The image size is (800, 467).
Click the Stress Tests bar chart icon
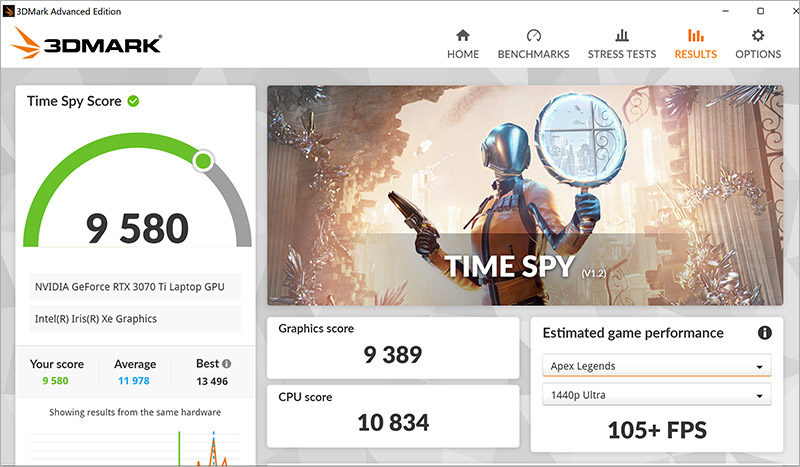[x=622, y=35]
